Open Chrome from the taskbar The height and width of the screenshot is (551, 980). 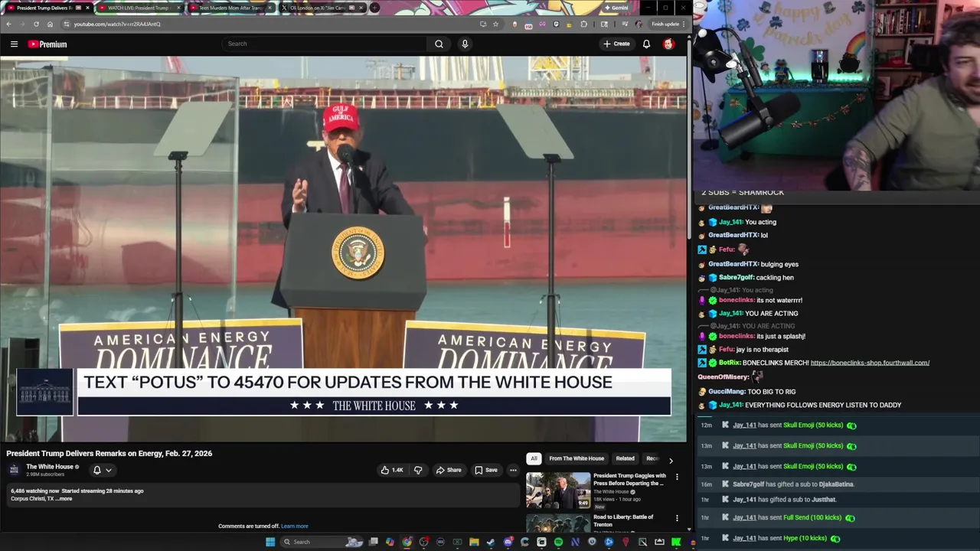(407, 542)
